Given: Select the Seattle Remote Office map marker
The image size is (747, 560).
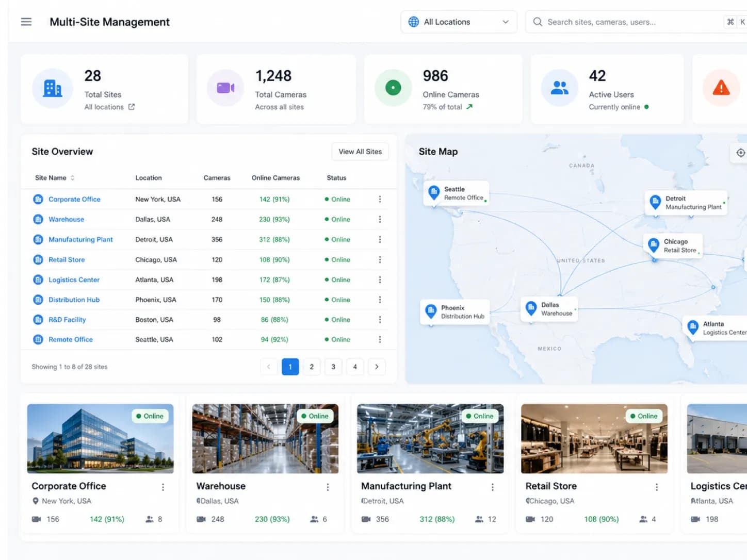Looking at the screenshot, I should pos(456,193).
